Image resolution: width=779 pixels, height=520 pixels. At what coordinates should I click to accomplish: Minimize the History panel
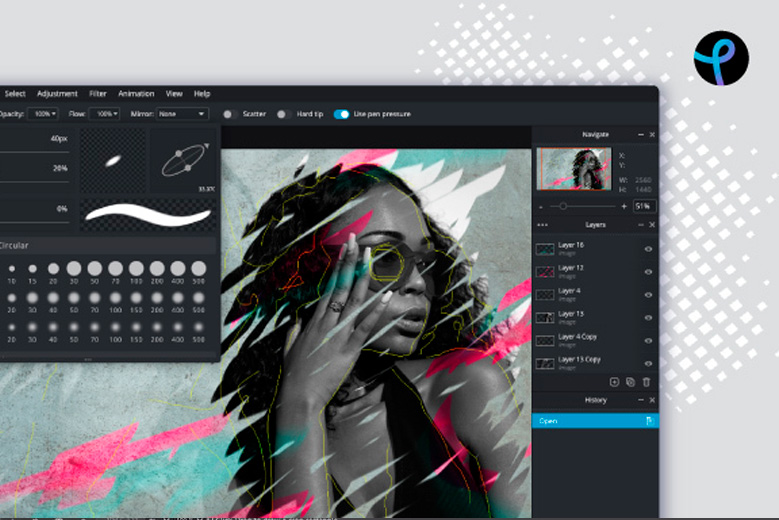tap(640, 400)
